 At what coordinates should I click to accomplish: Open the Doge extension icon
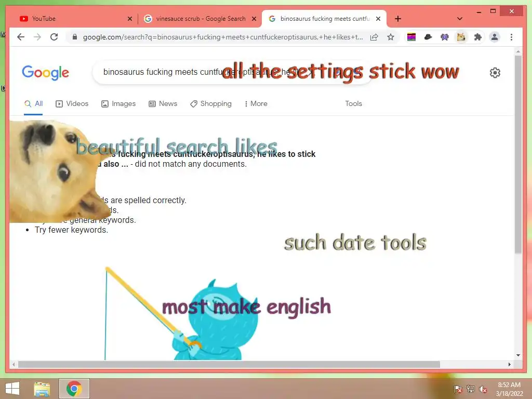tap(461, 37)
